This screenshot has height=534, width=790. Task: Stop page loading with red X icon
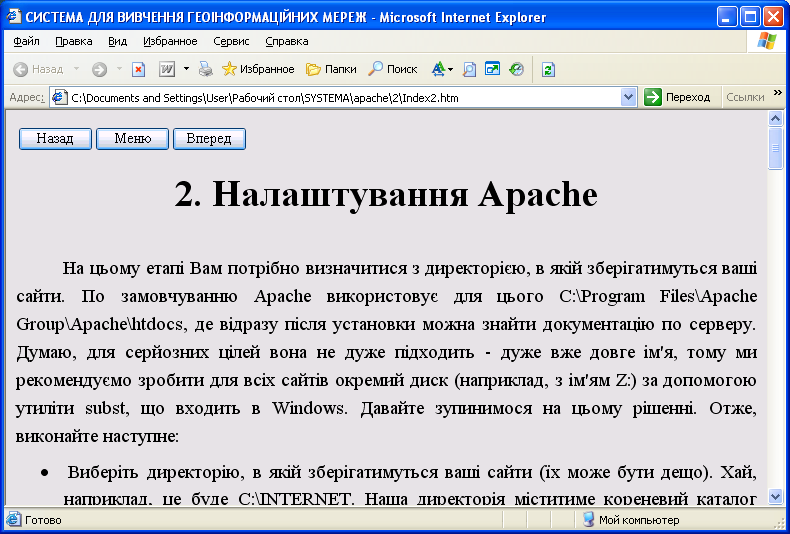point(139,70)
